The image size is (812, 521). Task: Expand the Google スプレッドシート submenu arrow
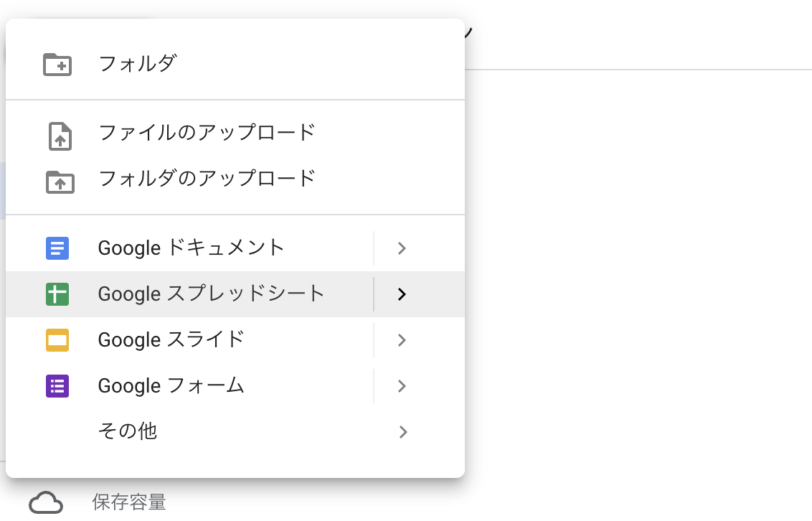(402, 294)
